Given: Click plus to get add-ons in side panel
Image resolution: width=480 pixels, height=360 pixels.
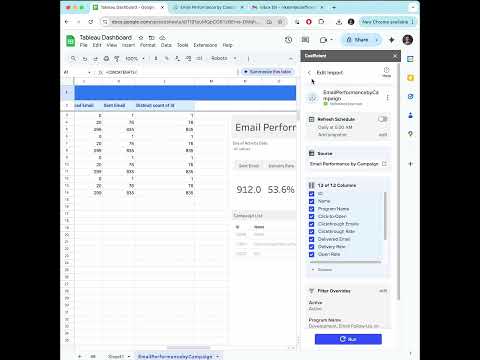Looking at the screenshot, I should (410, 164).
